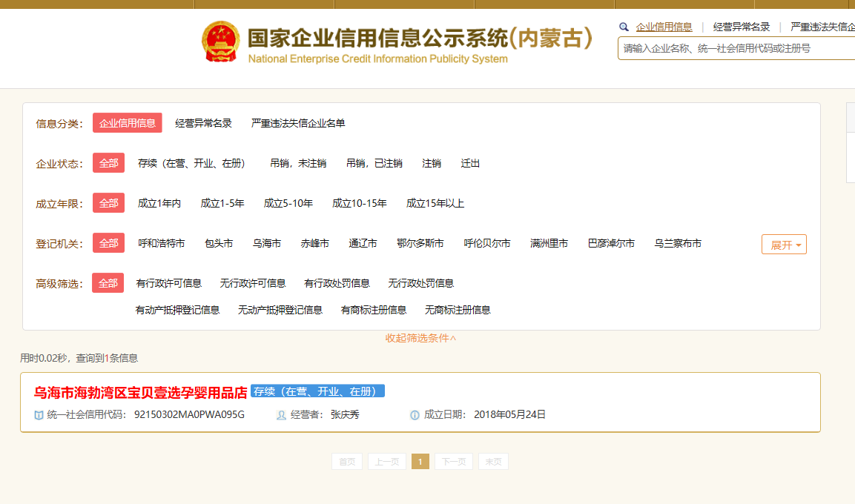The height and width of the screenshot is (504, 855).
Task: Go to 下一页 in pagination
Action: (x=454, y=462)
